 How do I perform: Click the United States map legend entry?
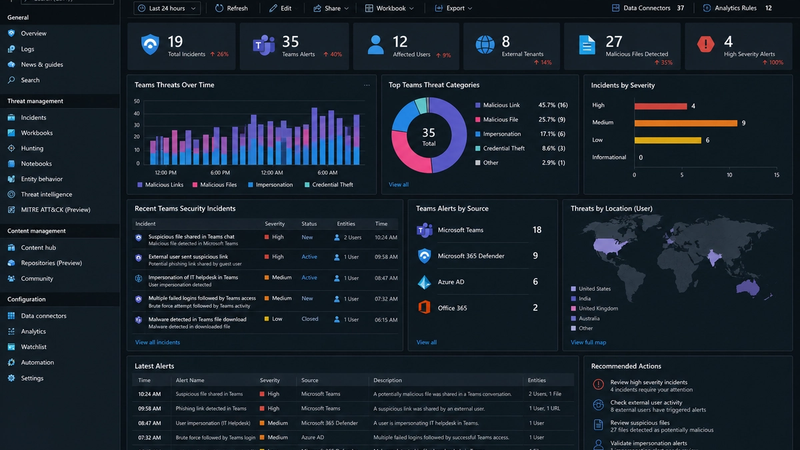[591, 289]
